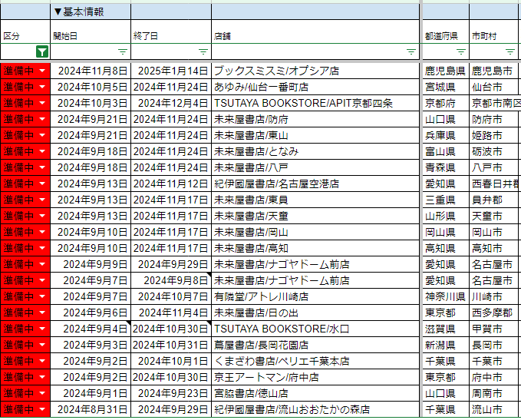
Task: Select end date cell 2024年10月31日
Action: (x=171, y=345)
